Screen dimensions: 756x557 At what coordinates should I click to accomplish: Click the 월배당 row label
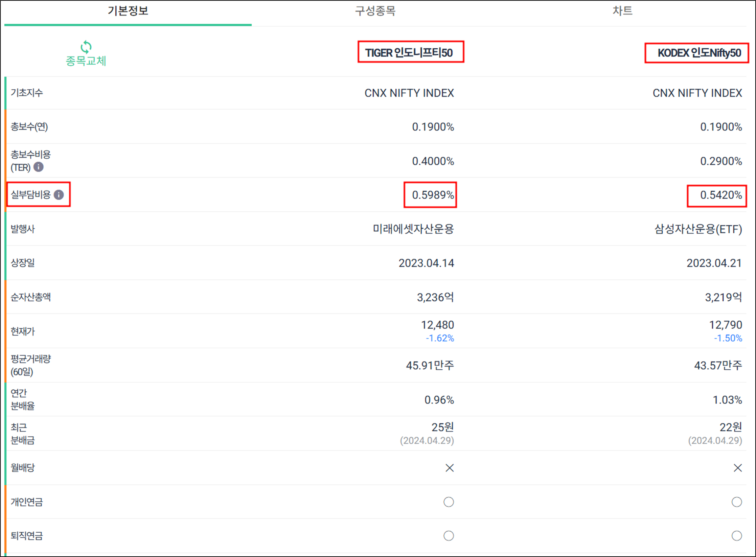[23, 468]
